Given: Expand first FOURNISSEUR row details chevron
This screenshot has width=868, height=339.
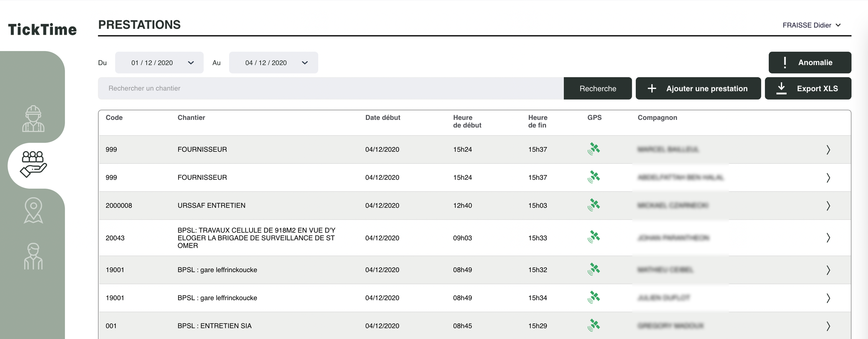Looking at the screenshot, I should coord(828,149).
